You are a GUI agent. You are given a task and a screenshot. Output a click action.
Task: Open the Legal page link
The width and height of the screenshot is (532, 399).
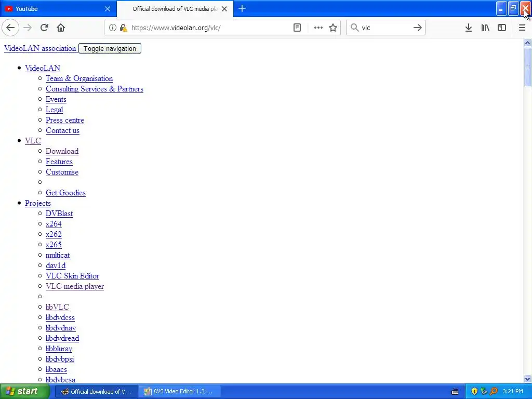click(x=54, y=110)
